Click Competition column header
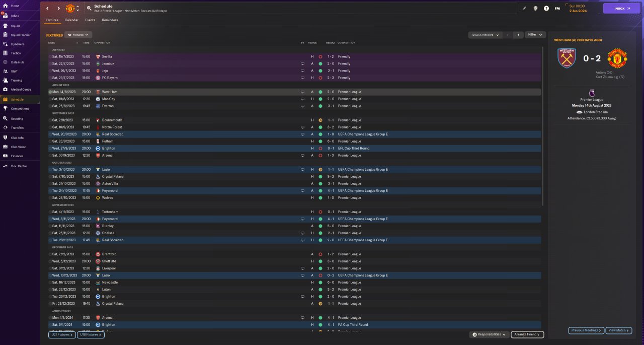The image size is (644, 345). click(x=346, y=43)
